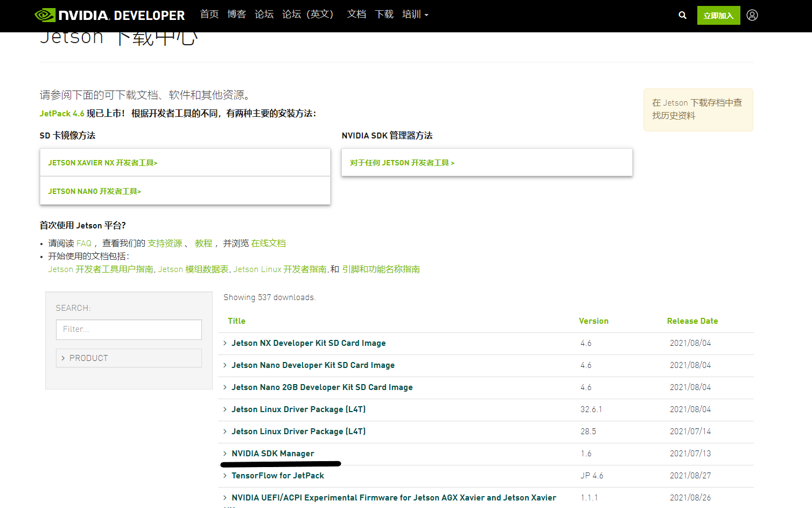Viewport: 812px width, 508px height.
Task: Open the 支持资源 link
Action: point(165,243)
